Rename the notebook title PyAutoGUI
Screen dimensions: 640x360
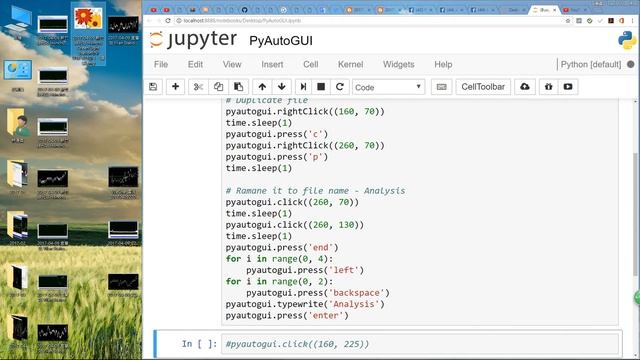[281, 41]
